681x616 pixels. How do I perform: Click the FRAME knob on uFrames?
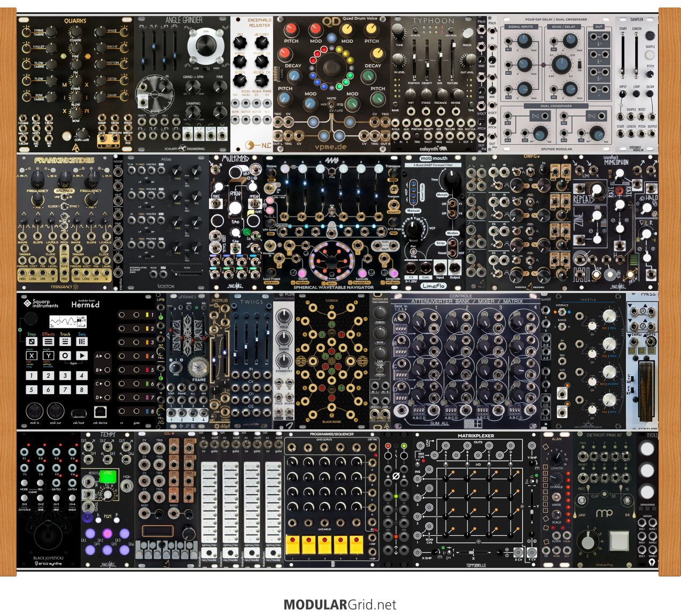pyautogui.click(x=199, y=368)
